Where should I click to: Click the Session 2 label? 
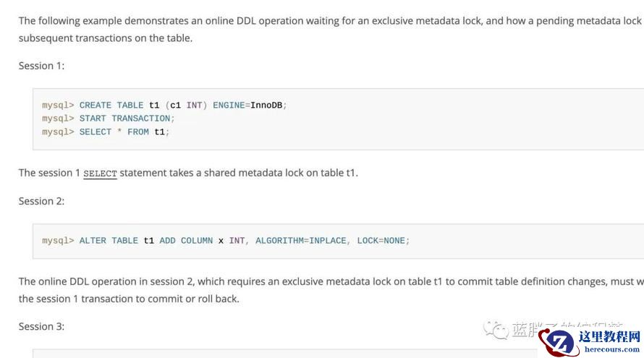41,201
